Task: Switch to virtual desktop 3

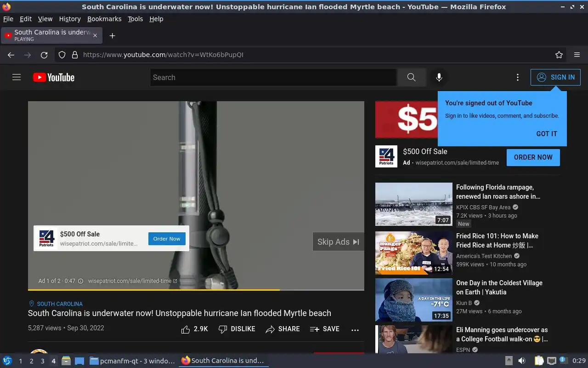Action: tap(42, 361)
